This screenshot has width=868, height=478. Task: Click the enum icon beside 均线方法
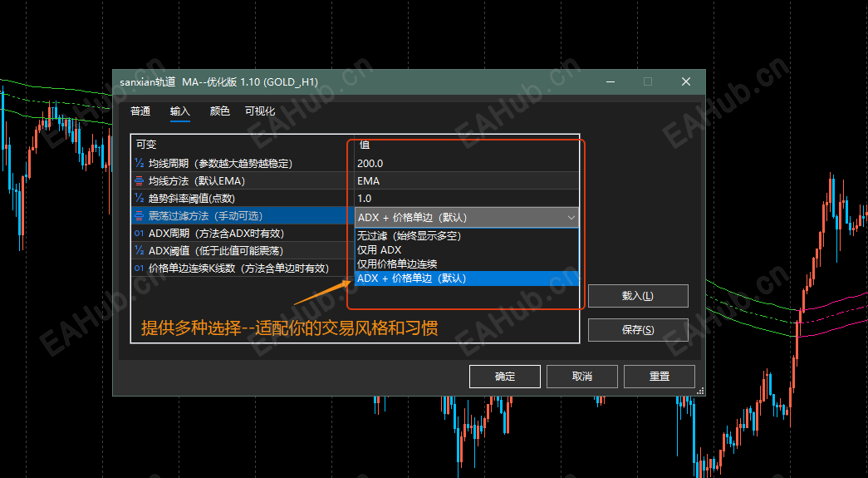coord(139,181)
